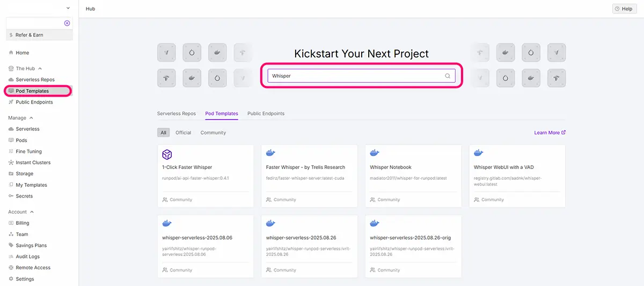Open Home from the sidebar
644x286 pixels.
tap(22, 53)
